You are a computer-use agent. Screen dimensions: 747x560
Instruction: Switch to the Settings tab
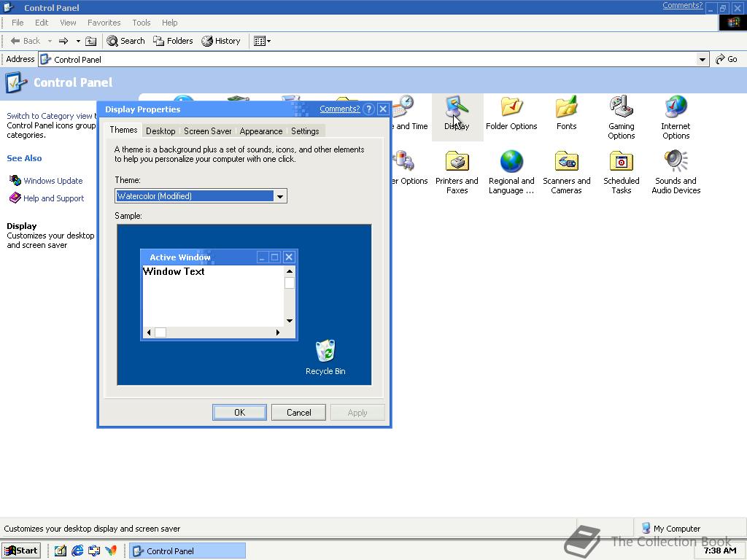coord(305,131)
